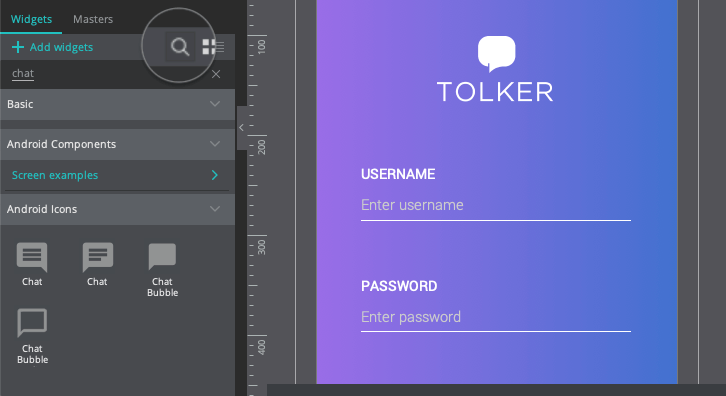Click the Android Components header
The height and width of the screenshot is (396, 726).
point(118,145)
